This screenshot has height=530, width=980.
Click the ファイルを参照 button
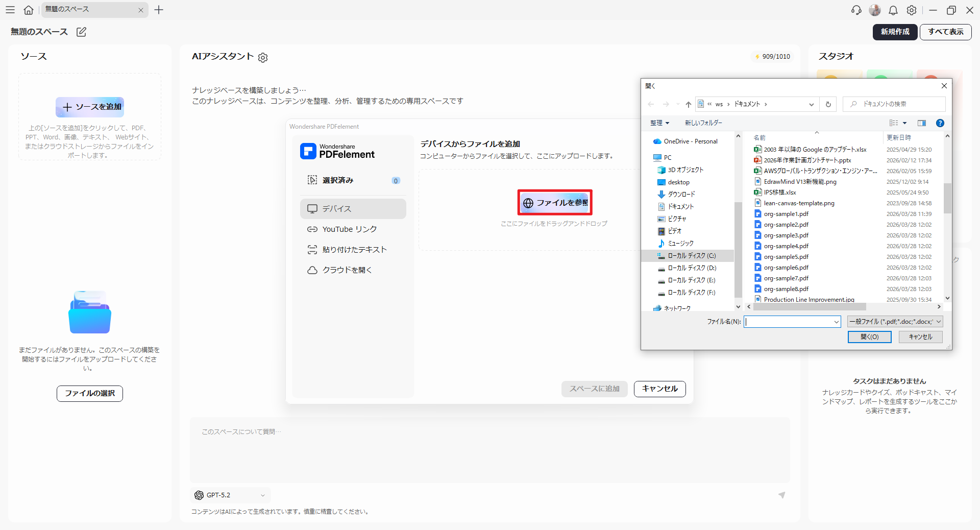tap(555, 203)
